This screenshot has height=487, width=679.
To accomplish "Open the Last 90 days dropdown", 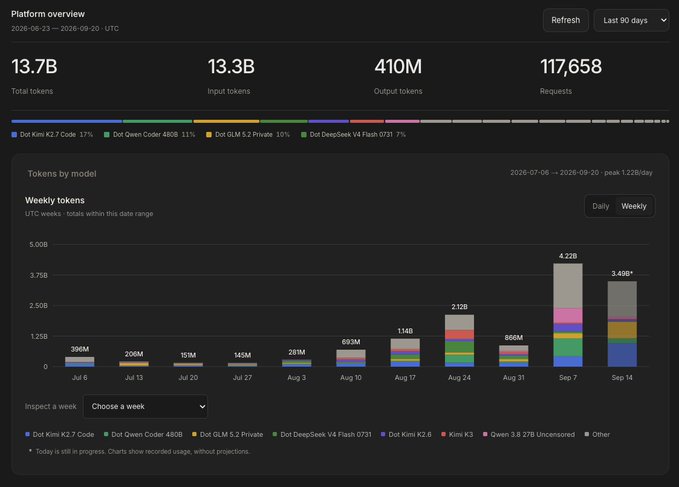I will [x=631, y=20].
